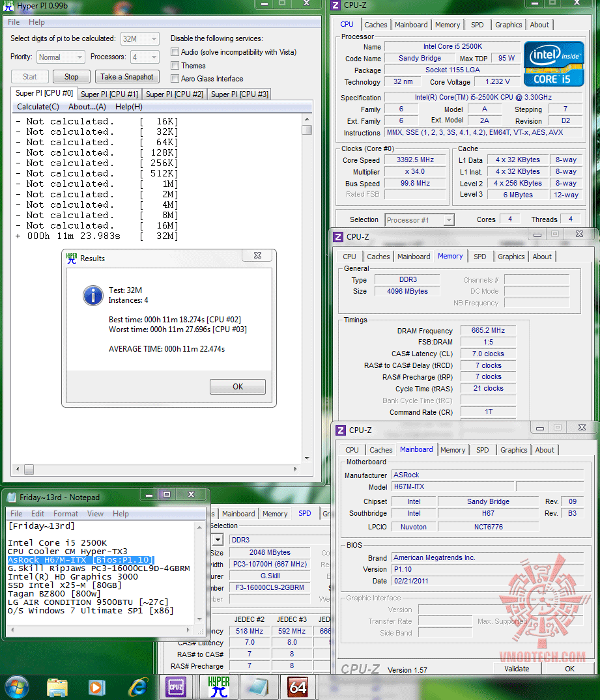
Task: Open Priority Normal dropdown
Action: pyautogui.click(x=61, y=57)
